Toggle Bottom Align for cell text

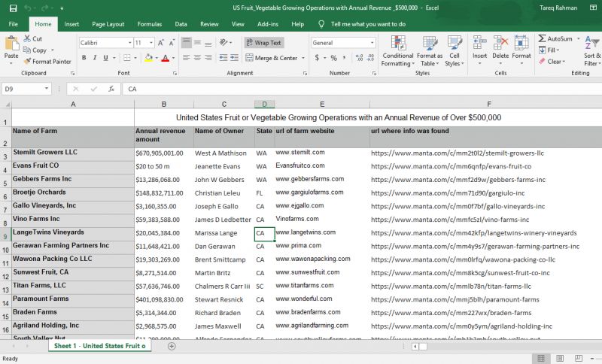click(208, 43)
